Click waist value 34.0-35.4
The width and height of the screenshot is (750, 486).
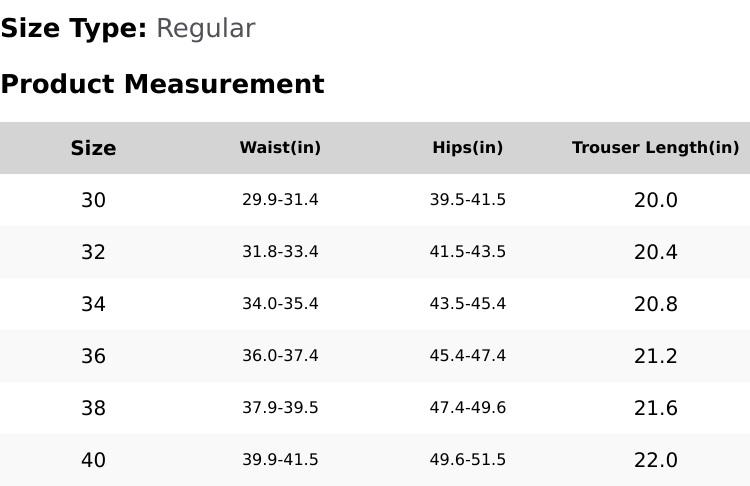pyautogui.click(x=280, y=304)
